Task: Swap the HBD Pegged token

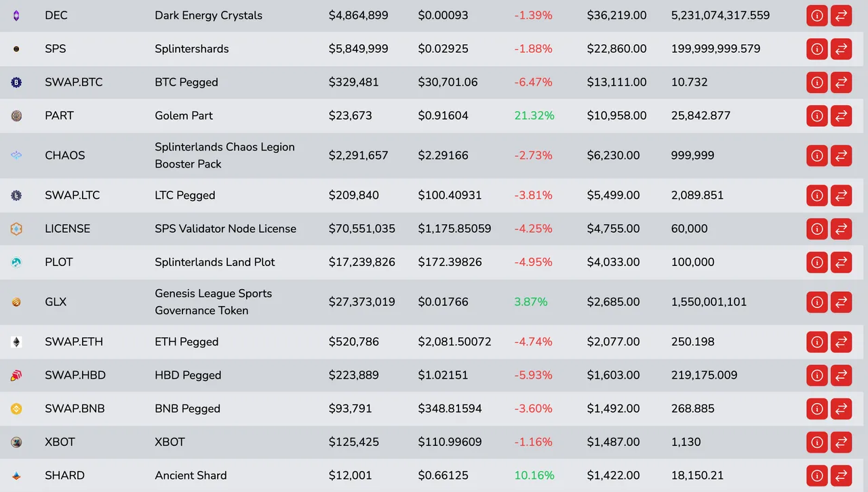Action: [x=841, y=375]
